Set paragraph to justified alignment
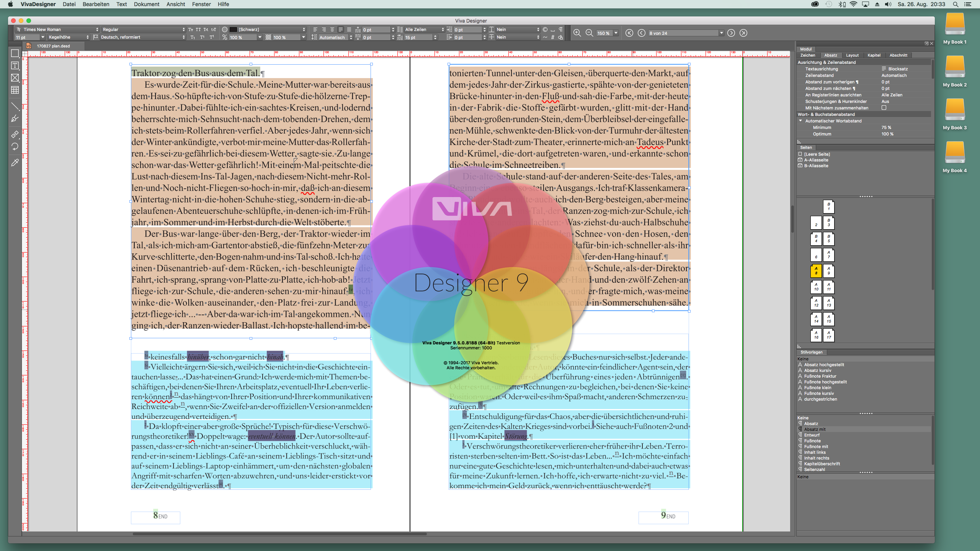980x551 pixels. [x=341, y=29]
